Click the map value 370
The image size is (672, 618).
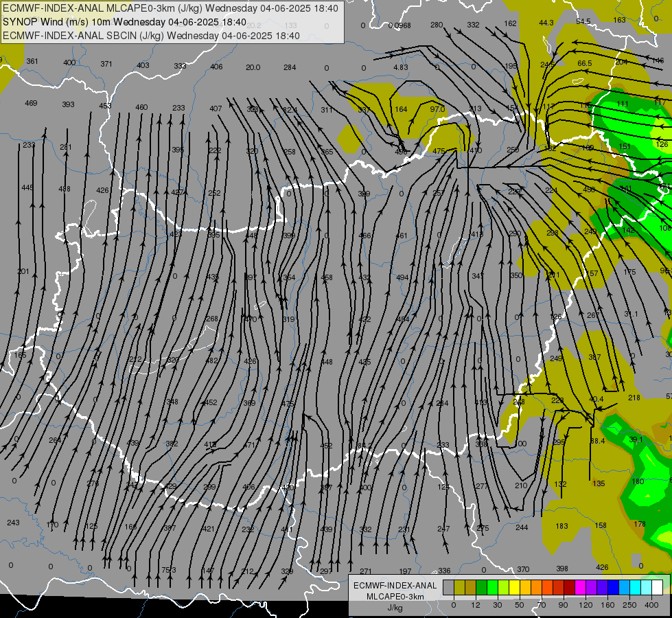pyautogui.click(x=523, y=569)
